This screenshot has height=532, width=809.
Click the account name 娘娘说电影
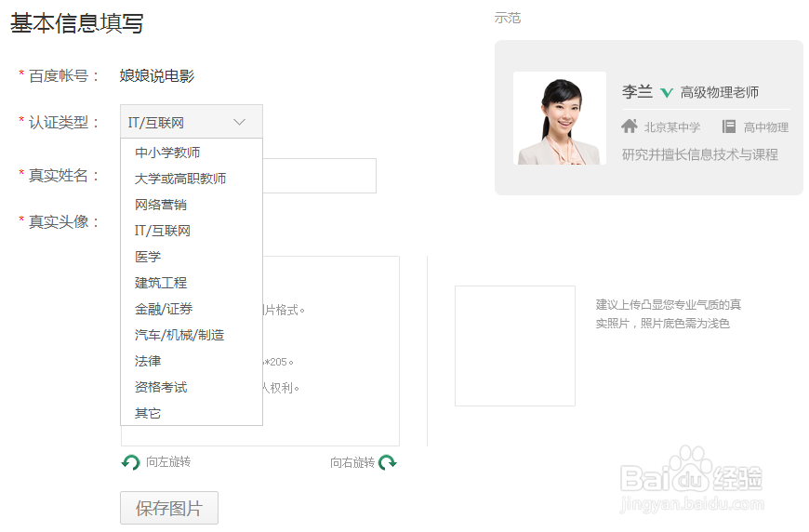click(157, 76)
